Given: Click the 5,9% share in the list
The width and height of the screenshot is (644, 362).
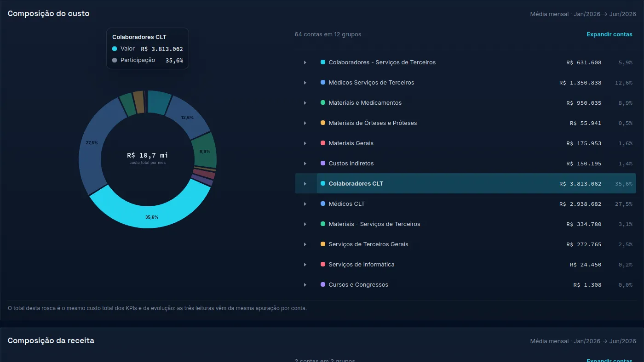Looking at the screenshot, I should [626, 62].
